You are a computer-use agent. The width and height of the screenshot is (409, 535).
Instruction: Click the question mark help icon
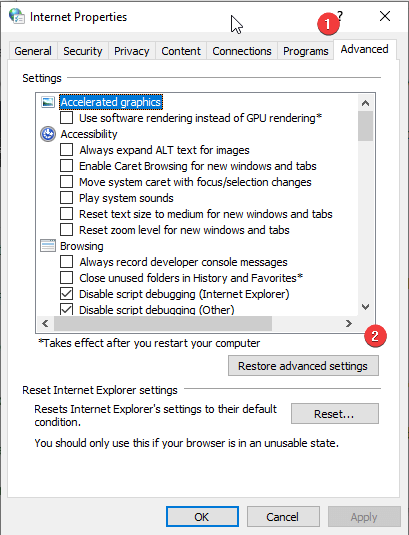[x=340, y=16]
